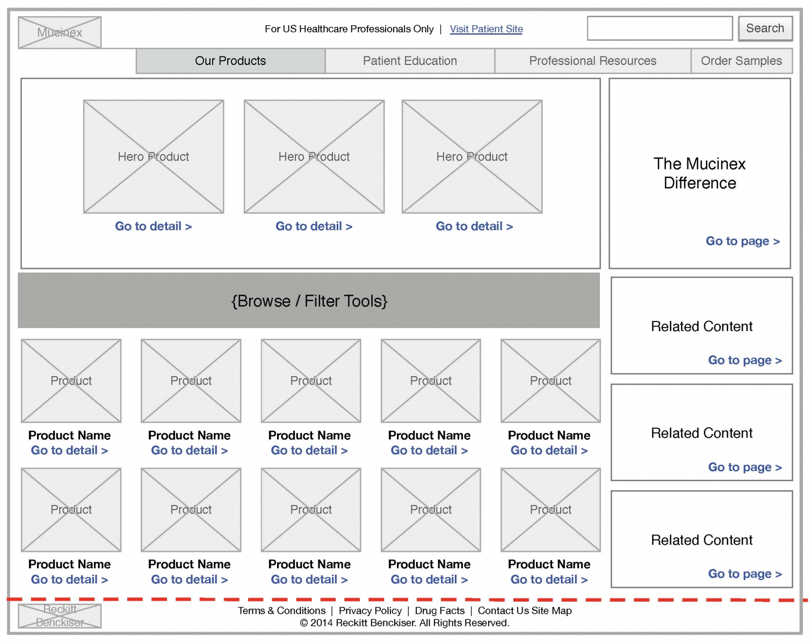This screenshot has height=644, width=812.
Task: Click 'Go to page' in Mucinex Difference box
Action: tap(742, 241)
